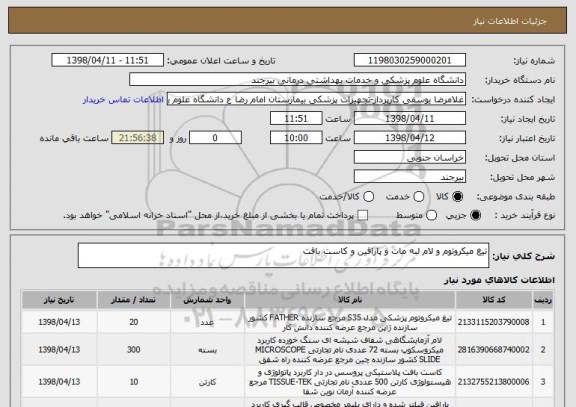Select the کالا/خدمت radio button
Image resolution: width=576 pixels, height=407 pixels.
368,197
